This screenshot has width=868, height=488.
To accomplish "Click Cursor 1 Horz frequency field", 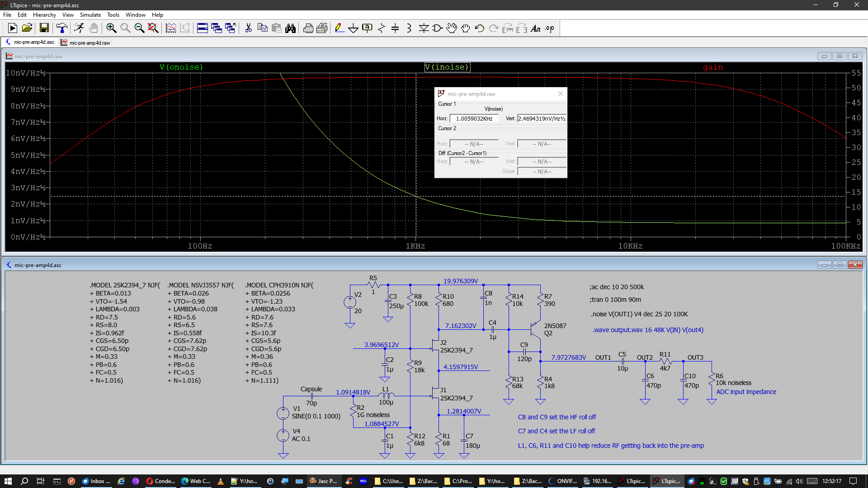I will pos(474,118).
